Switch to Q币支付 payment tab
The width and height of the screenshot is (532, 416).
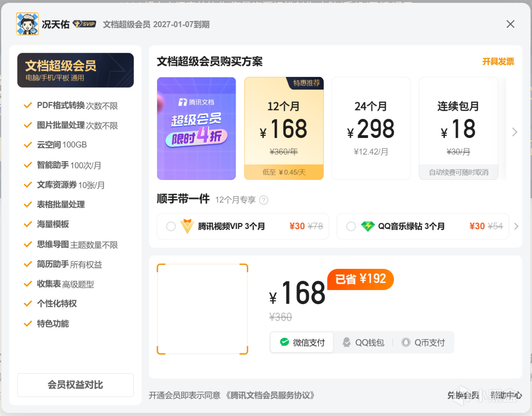click(x=423, y=342)
